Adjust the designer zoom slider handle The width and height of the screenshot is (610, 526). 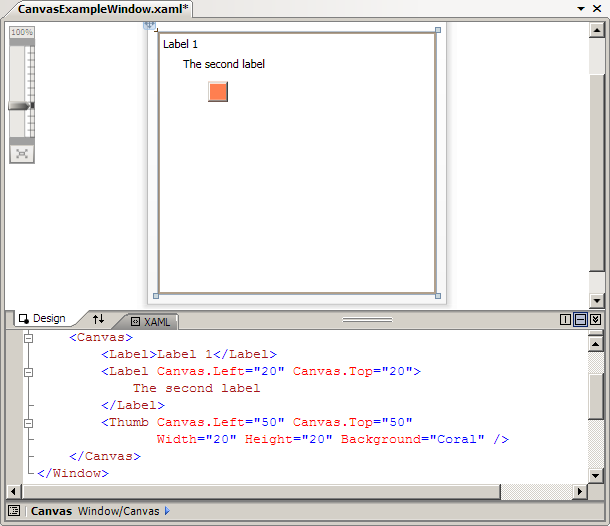tap(20, 106)
